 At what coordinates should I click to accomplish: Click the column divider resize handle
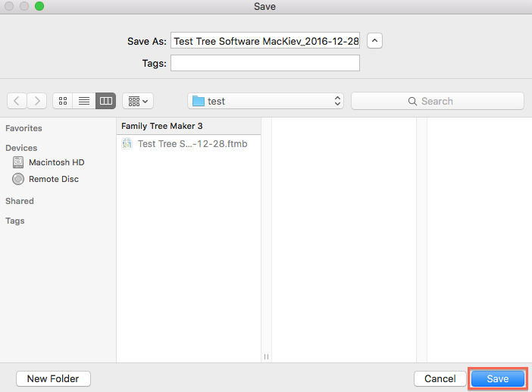click(x=266, y=356)
